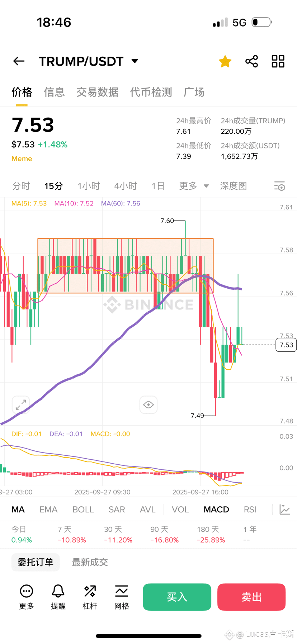
Task: Select the 15分 chart interval
Action: (54, 186)
